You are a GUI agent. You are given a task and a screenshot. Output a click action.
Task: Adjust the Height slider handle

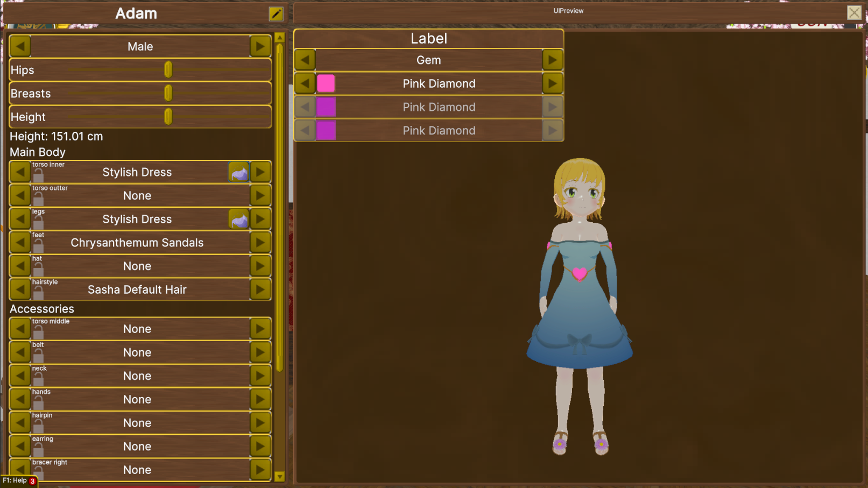168,116
